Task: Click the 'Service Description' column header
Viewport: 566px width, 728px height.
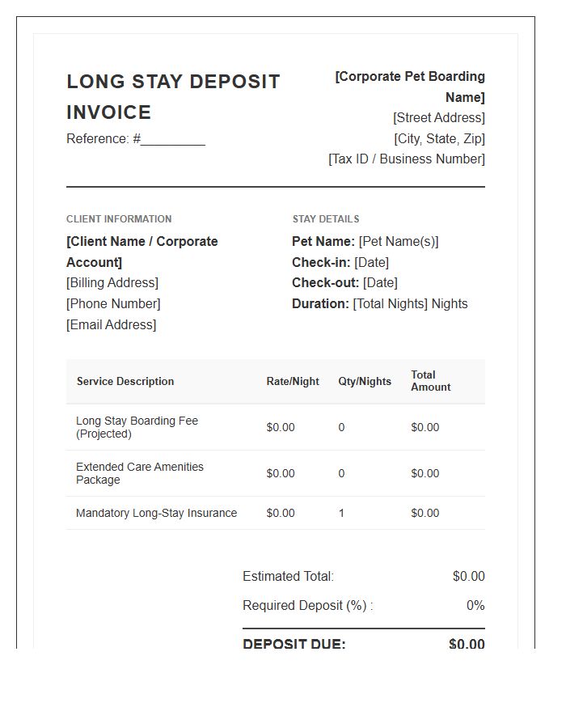Action: [x=125, y=381]
